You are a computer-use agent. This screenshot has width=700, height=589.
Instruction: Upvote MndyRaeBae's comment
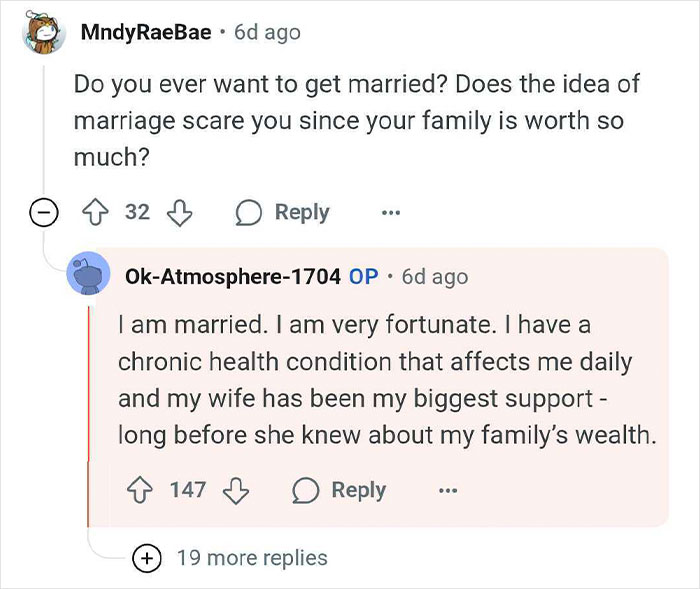point(95,212)
